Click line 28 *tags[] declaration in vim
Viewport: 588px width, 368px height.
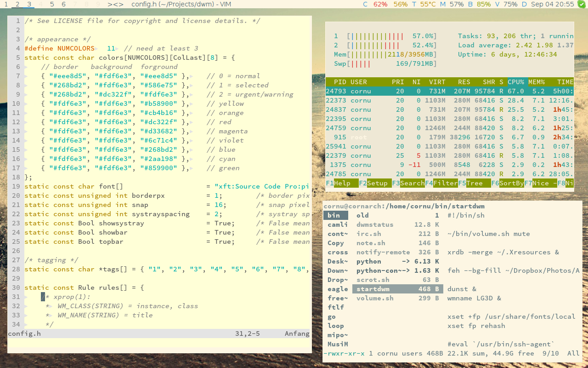(x=167, y=269)
